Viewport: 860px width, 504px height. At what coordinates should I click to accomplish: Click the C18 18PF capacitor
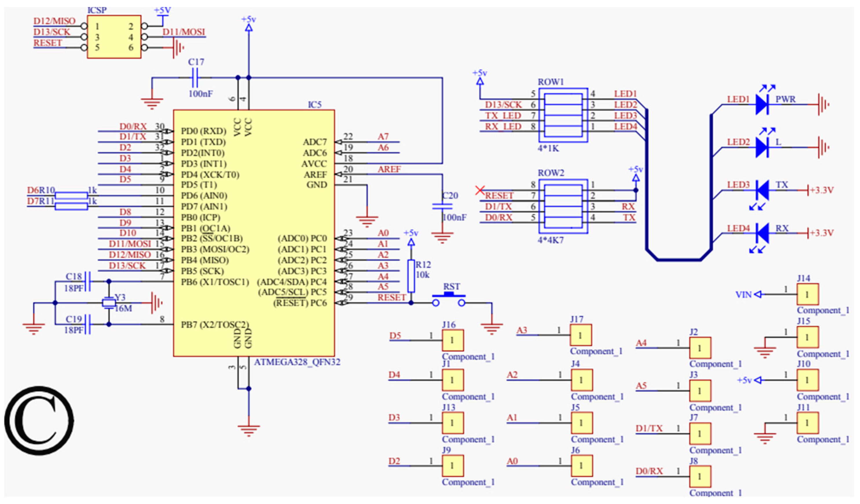pos(88,281)
